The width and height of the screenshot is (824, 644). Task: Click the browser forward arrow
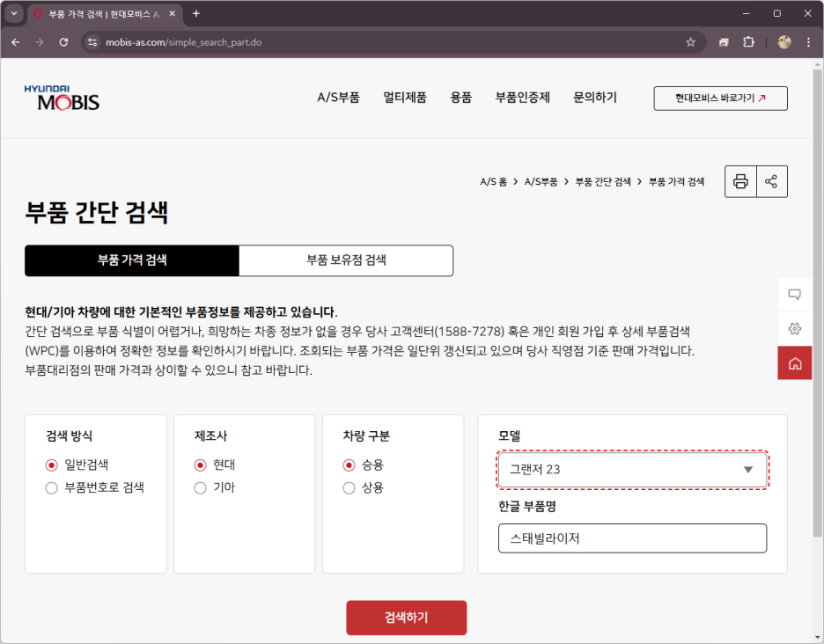pyautogui.click(x=40, y=42)
